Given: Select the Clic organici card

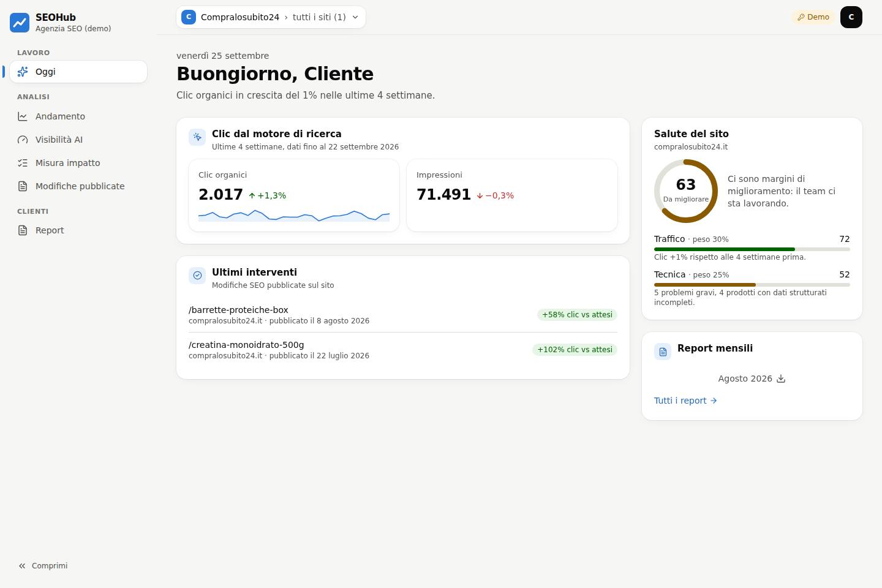Looking at the screenshot, I should pos(294,195).
